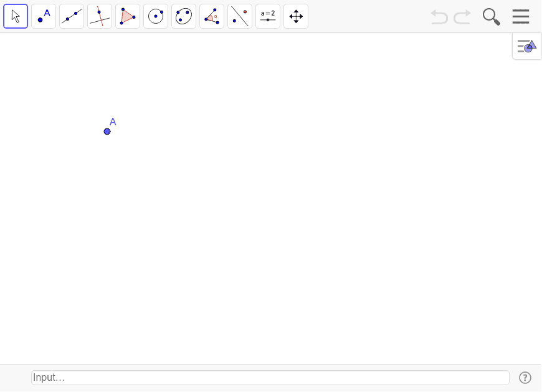This screenshot has height=392, width=542.
Task: Select the Move arrow tool
Action: click(x=16, y=16)
